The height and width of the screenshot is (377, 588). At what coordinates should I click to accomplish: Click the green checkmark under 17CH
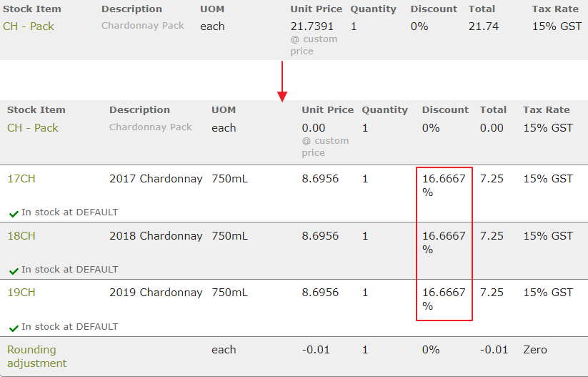[x=14, y=214]
